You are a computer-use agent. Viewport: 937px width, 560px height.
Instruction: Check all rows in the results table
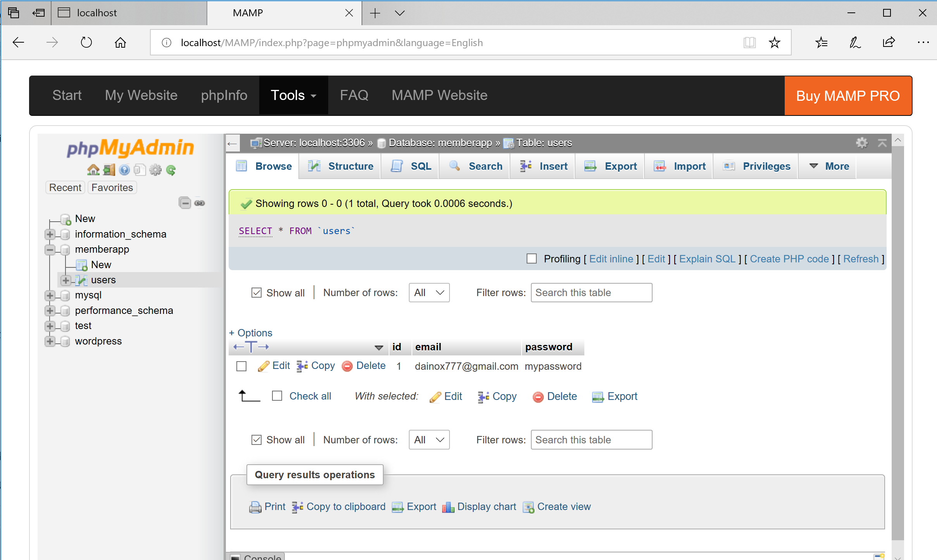click(x=277, y=396)
